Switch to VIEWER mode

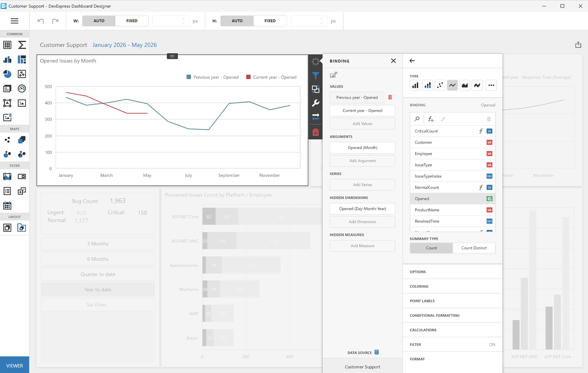[x=15, y=366]
